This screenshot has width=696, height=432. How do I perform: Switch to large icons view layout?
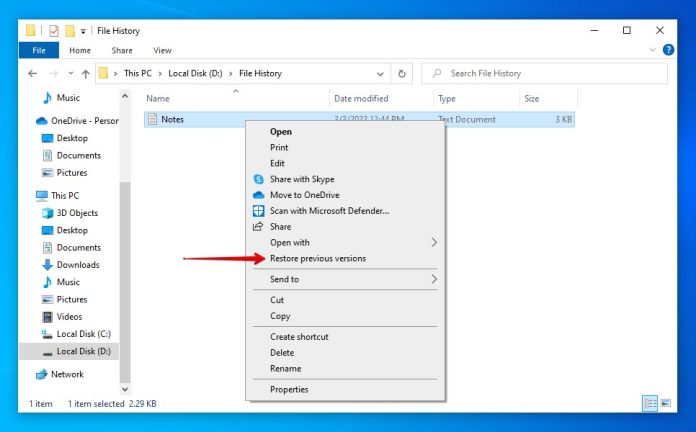point(666,404)
